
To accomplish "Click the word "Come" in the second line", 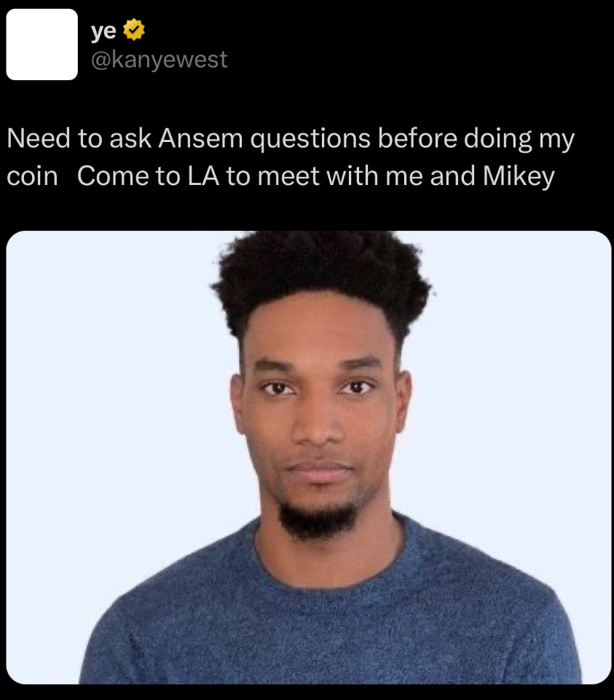I will [x=113, y=176].
